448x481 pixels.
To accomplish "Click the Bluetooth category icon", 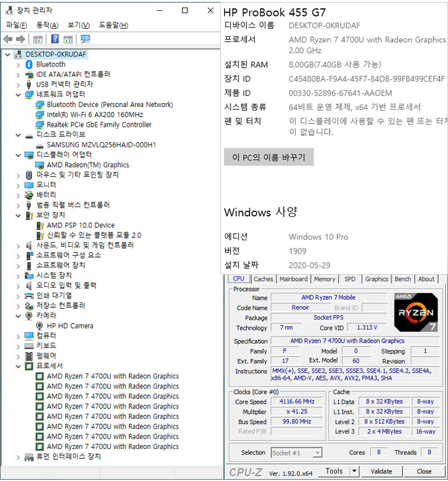I will [x=29, y=65].
